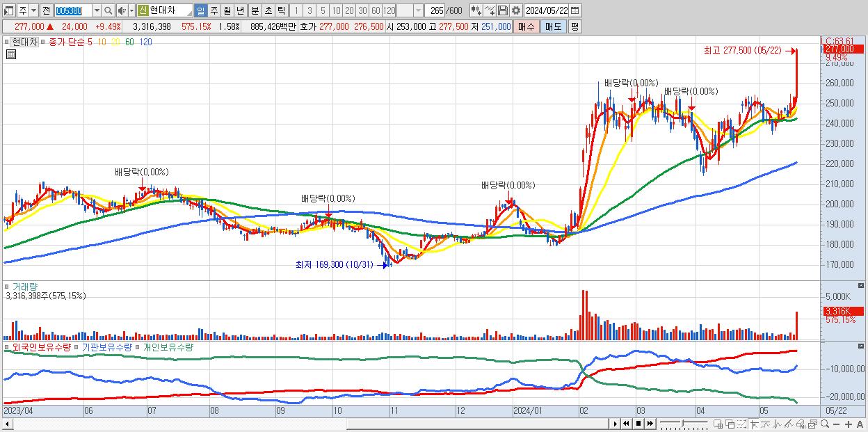
Task: Click the stacked chart windows icon
Action: pyautogui.click(x=812, y=424)
